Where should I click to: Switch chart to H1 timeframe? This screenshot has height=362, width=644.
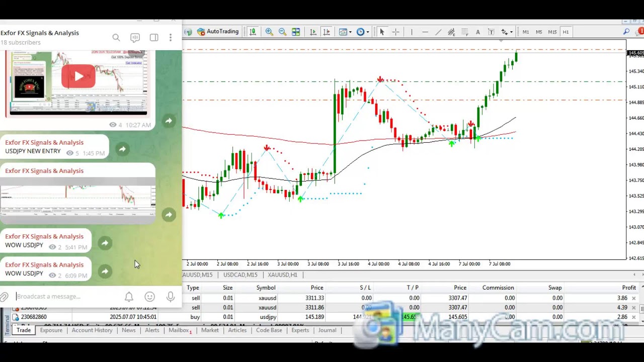[x=566, y=32]
